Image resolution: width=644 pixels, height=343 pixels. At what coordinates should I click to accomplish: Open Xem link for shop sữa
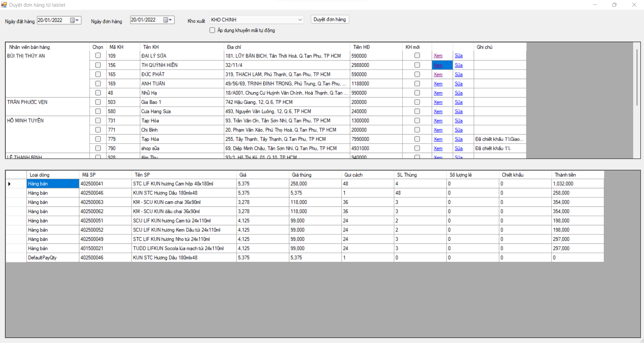click(x=438, y=149)
